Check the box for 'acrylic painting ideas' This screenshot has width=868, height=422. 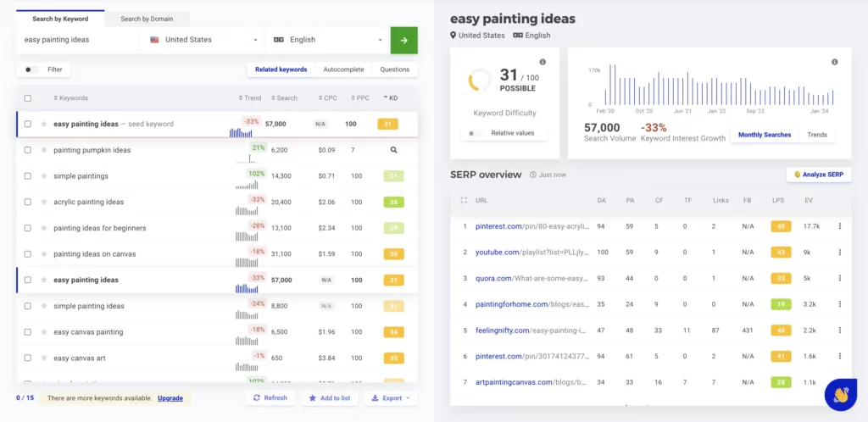(x=28, y=202)
